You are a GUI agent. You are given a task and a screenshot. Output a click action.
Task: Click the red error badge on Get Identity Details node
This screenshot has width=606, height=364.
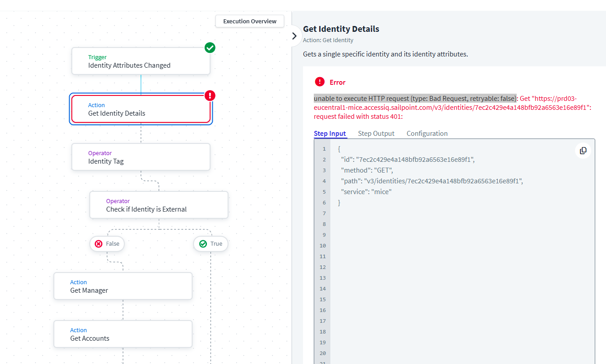click(210, 95)
